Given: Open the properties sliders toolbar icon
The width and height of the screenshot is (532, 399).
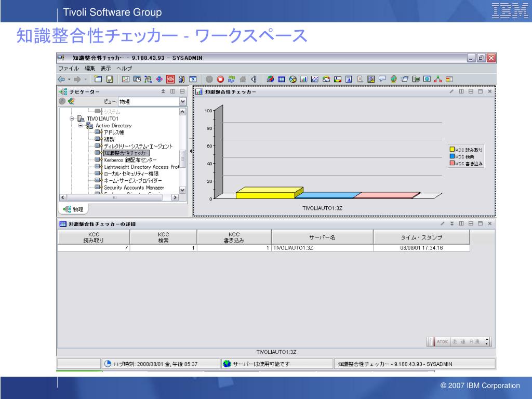Looking at the screenshot, I should tap(126, 79).
